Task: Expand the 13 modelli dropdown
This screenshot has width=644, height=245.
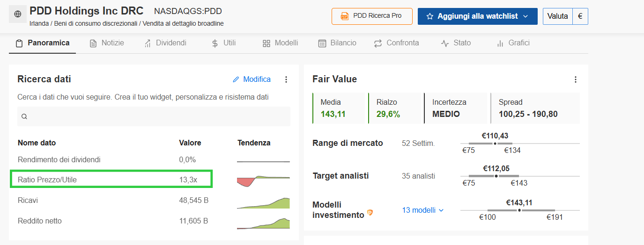Action: pos(422,210)
